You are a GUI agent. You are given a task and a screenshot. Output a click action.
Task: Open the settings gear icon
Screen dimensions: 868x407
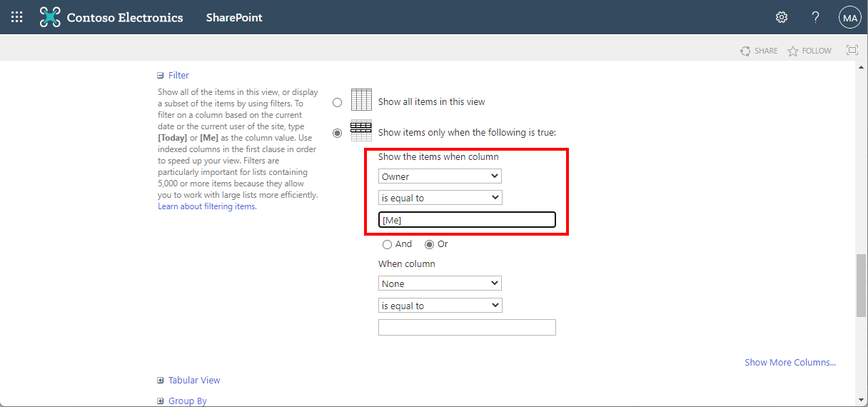(x=782, y=17)
